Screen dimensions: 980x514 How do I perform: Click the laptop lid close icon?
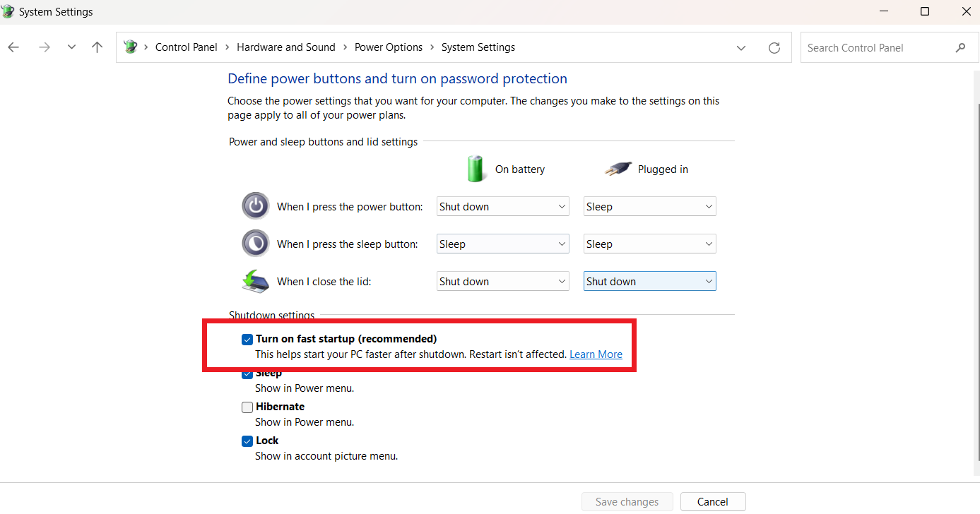tap(255, 281)
